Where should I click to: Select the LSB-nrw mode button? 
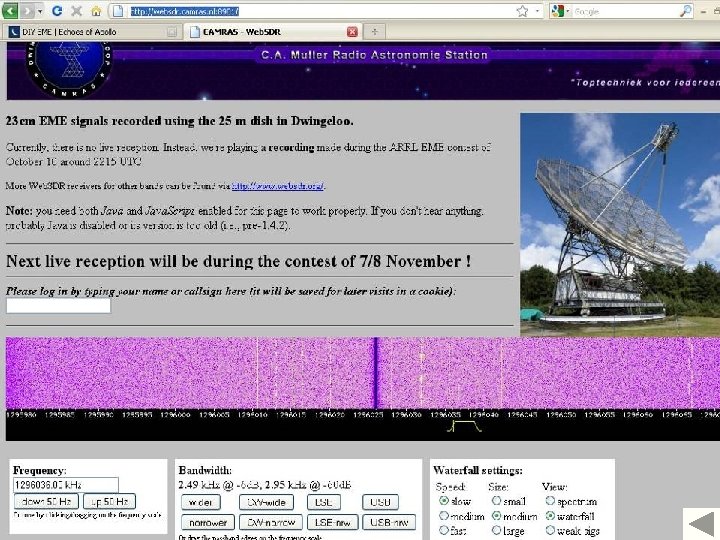(x=332, y=523)
